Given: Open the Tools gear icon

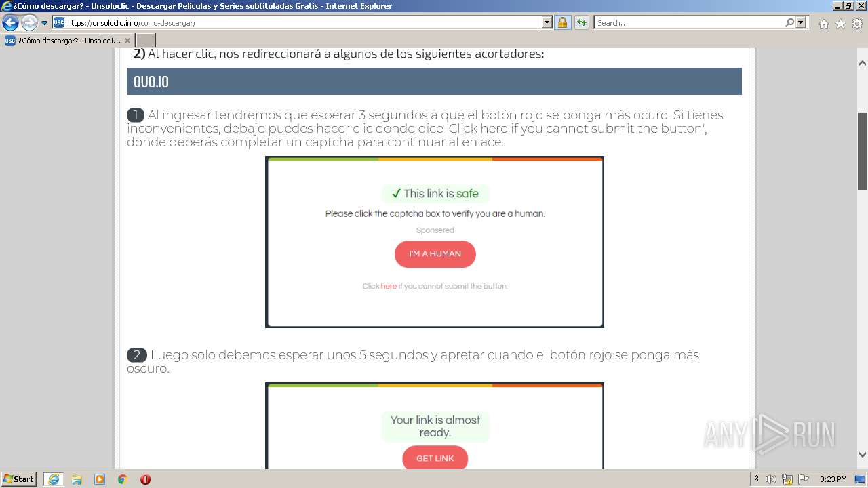Looking at the screenshot, I should click(857, 24).
